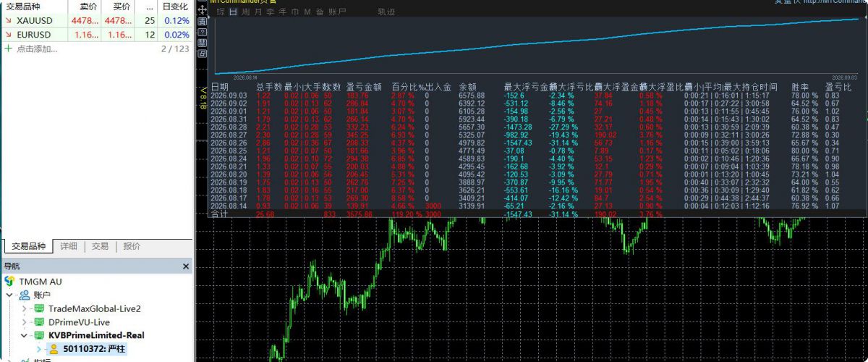The height and width of the screenshot is (362, 868).
Task: Click the 账户 people icon in navigator
Action: [25, 295]
